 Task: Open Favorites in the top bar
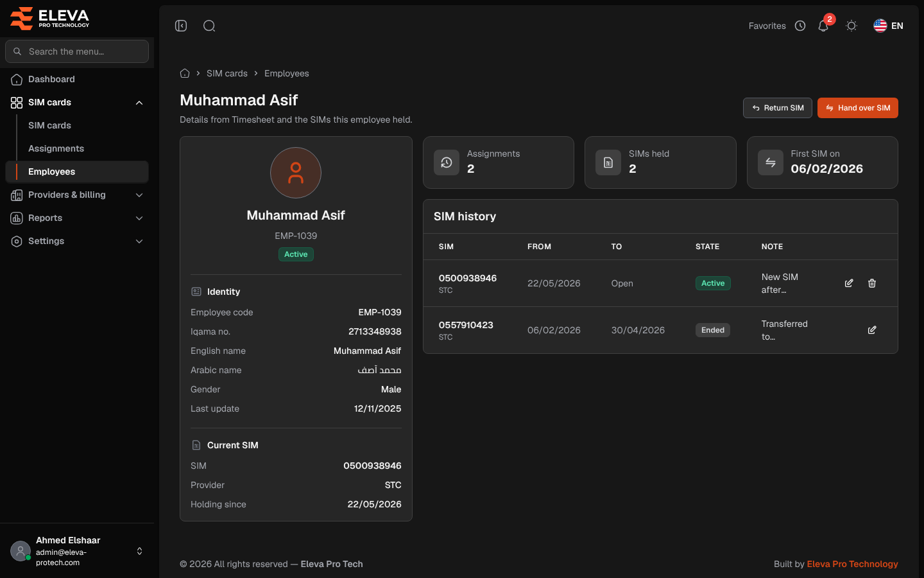tap(767, 26)
